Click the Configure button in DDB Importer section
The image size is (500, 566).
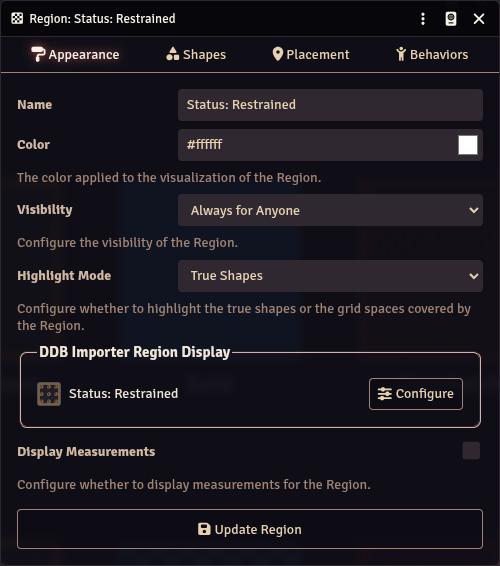pos(416,394)
